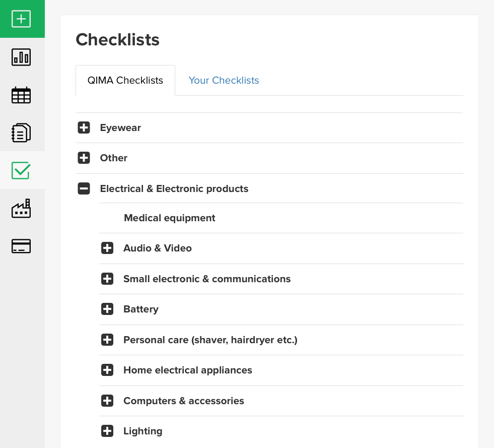Viewport: 494px width, 448px height.
Task: Expand Computers & accessories subcategory
Action: pos(107,401)
